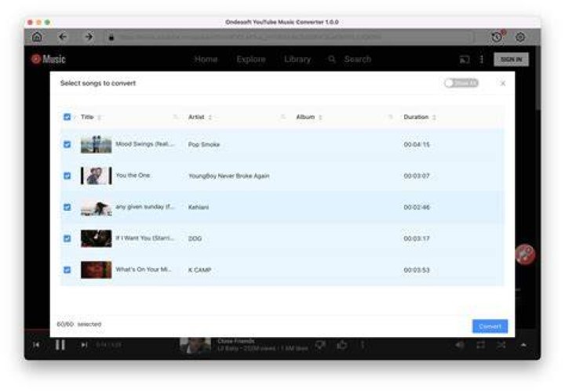Close the Select songs dialog

503,83
